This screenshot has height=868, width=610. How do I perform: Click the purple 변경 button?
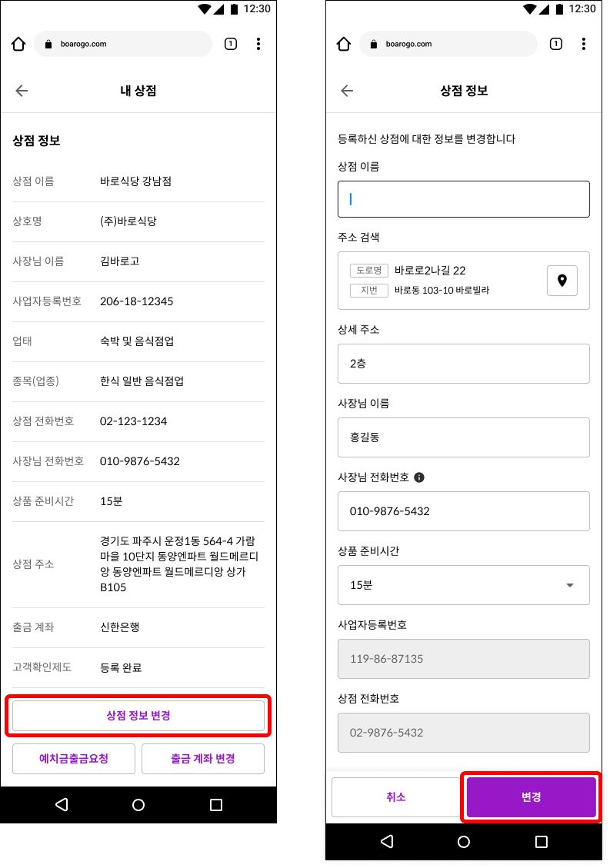coord(532,797)
